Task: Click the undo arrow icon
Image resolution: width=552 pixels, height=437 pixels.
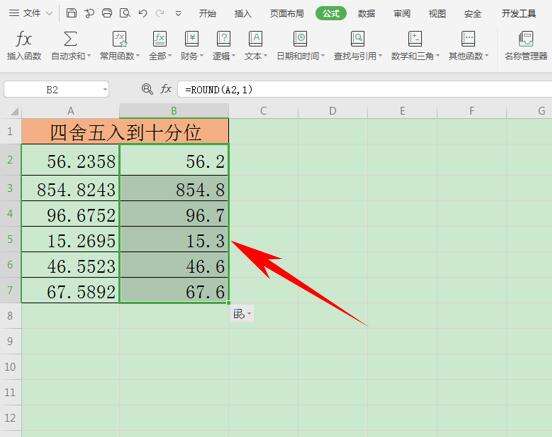Action: 143,13
